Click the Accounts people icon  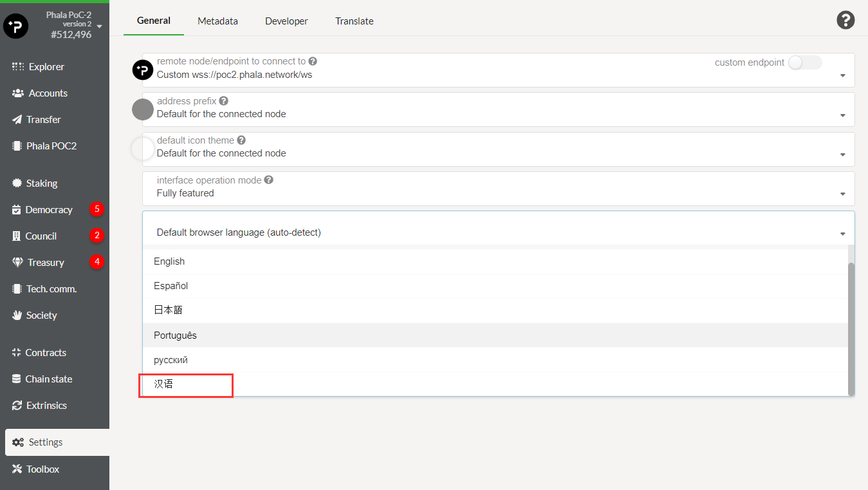pyautogui.click(x=18, y=93)
